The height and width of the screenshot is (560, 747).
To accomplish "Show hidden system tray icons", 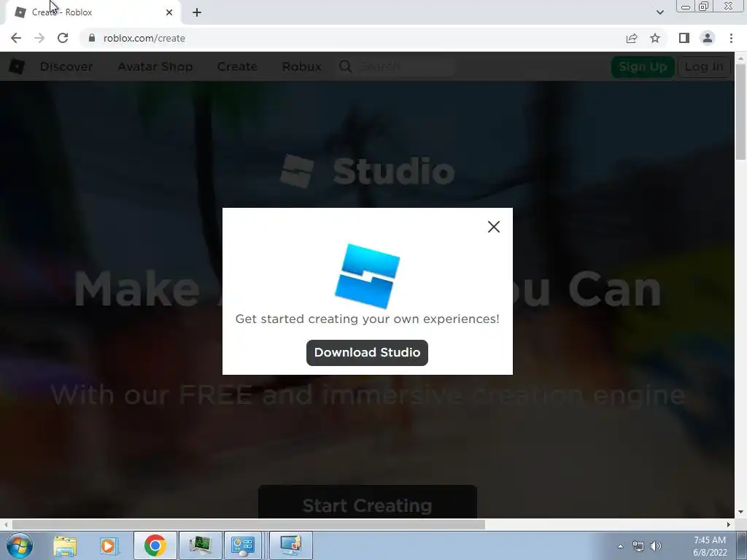I will click(x=620, y=546).
